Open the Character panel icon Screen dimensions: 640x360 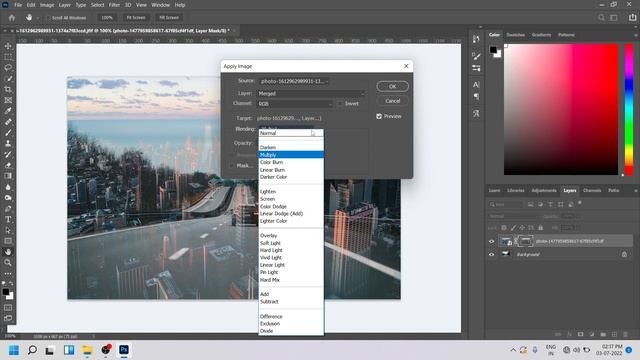point(476,84)
